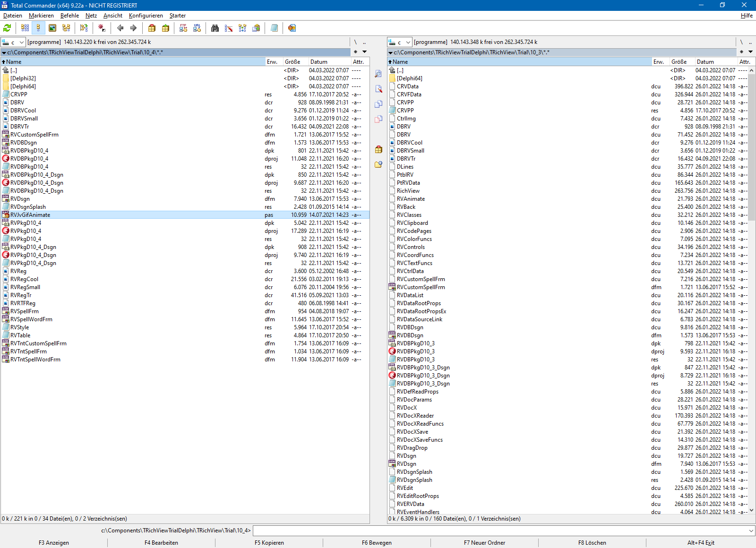The image size is (756, 548).
Task: Click the F7 Neuer Ordner button
Action: point(485,543)
